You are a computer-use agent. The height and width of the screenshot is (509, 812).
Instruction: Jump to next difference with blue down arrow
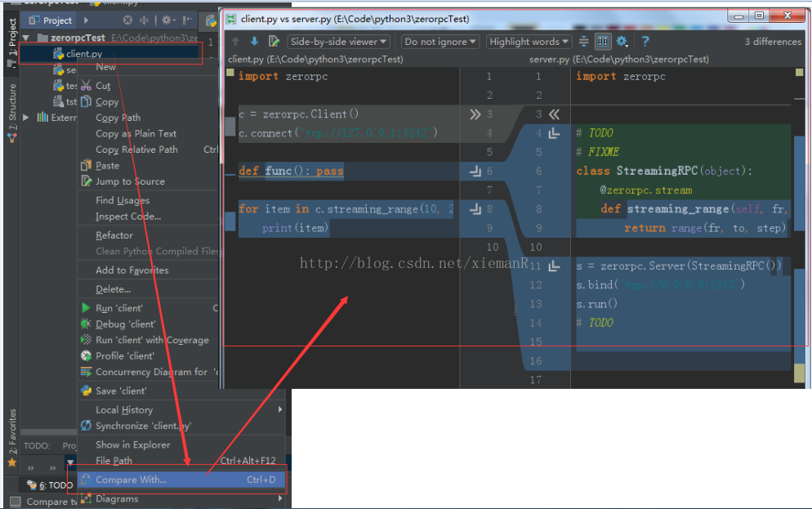pos(254,42)
